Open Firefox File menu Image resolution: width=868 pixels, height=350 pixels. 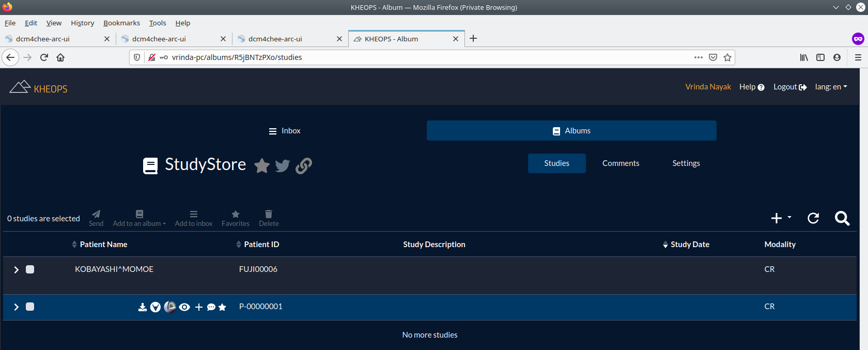pyautogui.click(x=10, y=23)
